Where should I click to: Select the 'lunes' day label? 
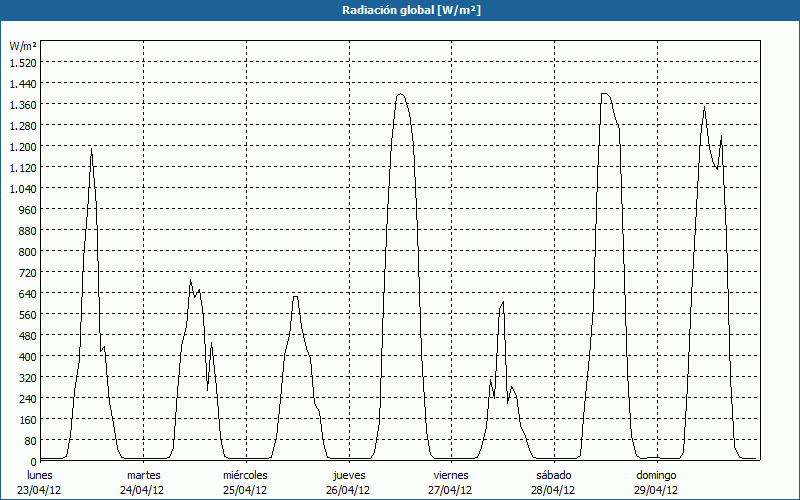pos(39,475)
